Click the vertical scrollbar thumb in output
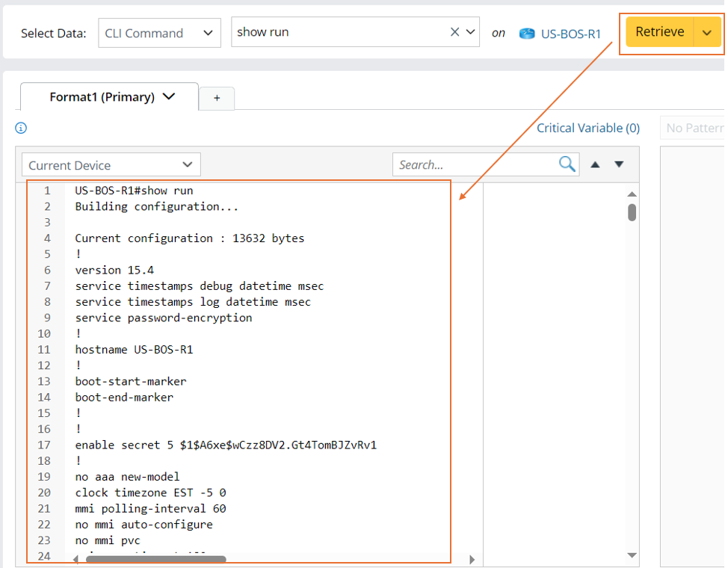 point(632,212)
